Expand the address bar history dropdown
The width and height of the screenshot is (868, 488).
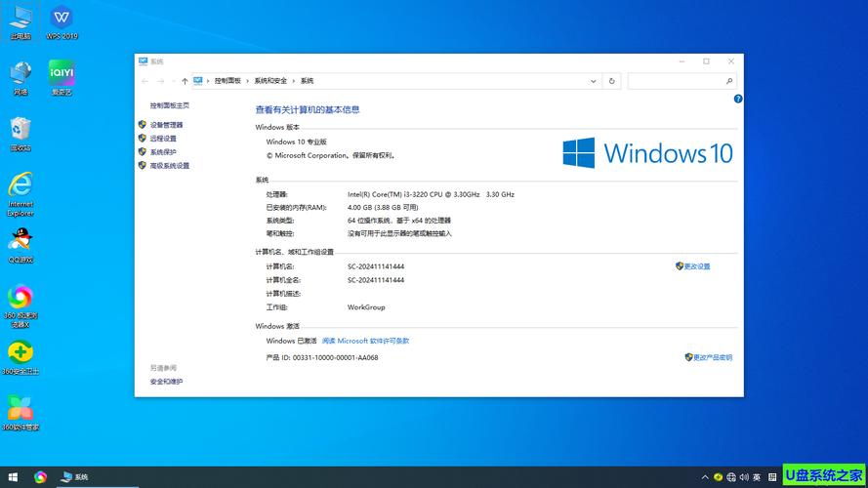click(x=596, y=81)
